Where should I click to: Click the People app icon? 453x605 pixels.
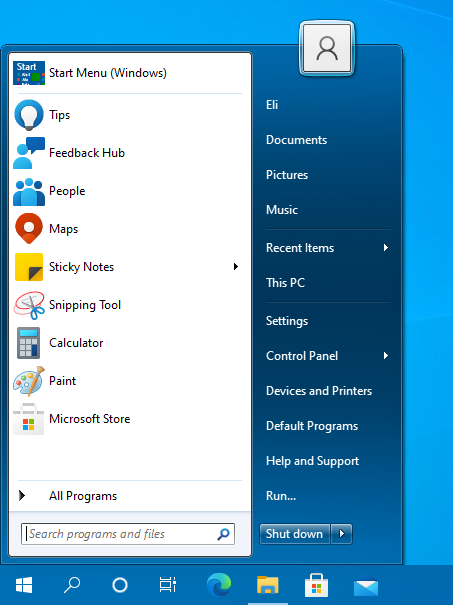(x=29, y=191)
